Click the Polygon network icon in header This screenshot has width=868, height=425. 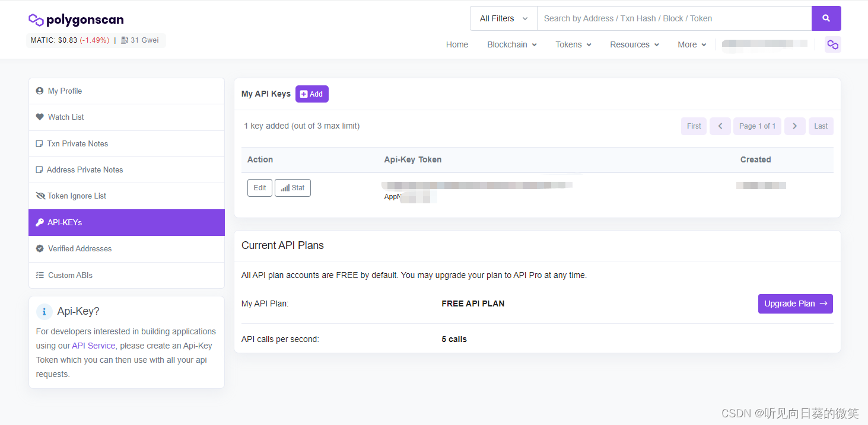[833, 44]
